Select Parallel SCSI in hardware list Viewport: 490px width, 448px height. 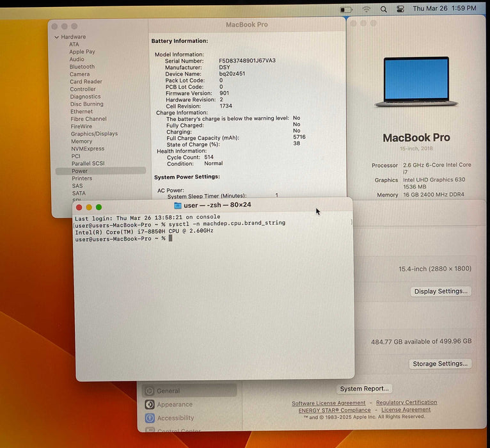(88, 163)
